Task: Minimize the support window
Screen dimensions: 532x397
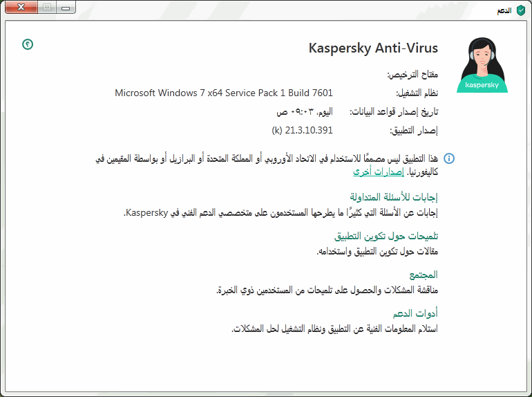Action: pyautogui.click(x=66, y=7)
